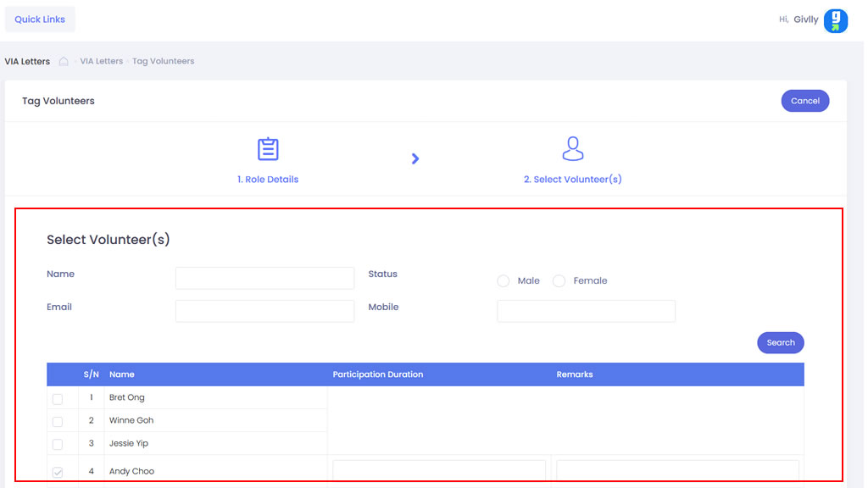Click the home icon in breadcrumb

(64, 61)
